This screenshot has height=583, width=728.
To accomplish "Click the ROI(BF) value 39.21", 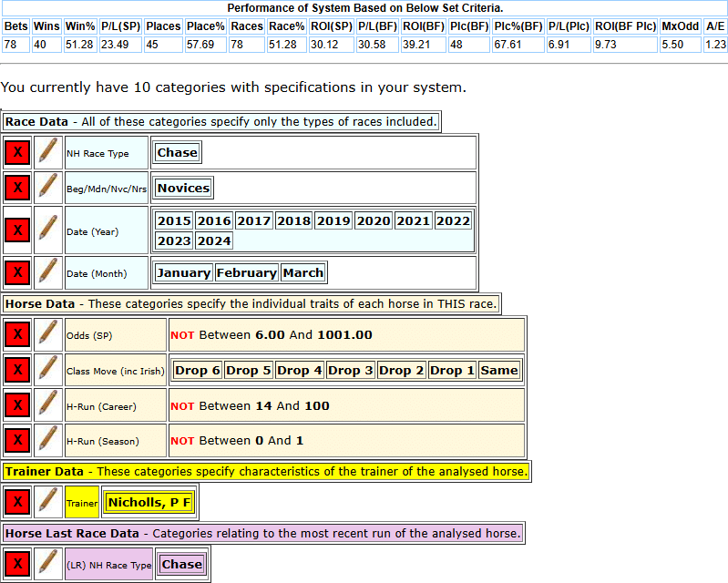I will click(424, 45).
